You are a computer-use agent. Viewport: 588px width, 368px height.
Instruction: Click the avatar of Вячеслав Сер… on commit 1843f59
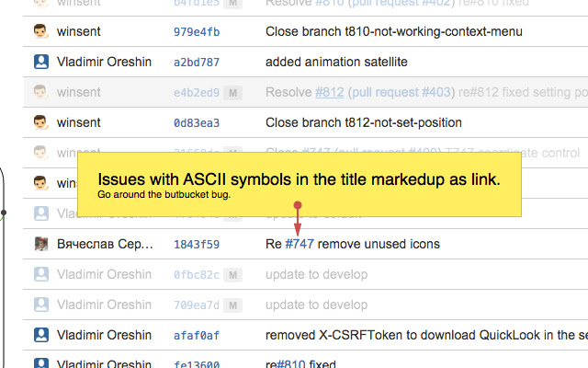coord(40,244)
